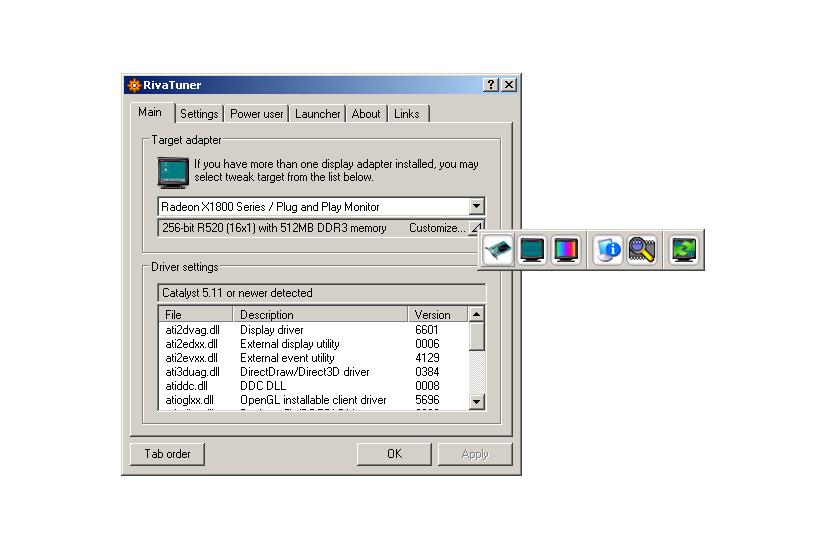
Task: Click the 'Display driver' description
Action: [x=272, y=330]
